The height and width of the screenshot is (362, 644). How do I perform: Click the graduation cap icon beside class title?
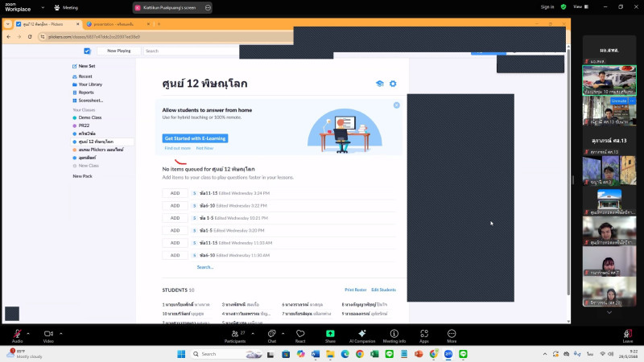click(379, 84)
